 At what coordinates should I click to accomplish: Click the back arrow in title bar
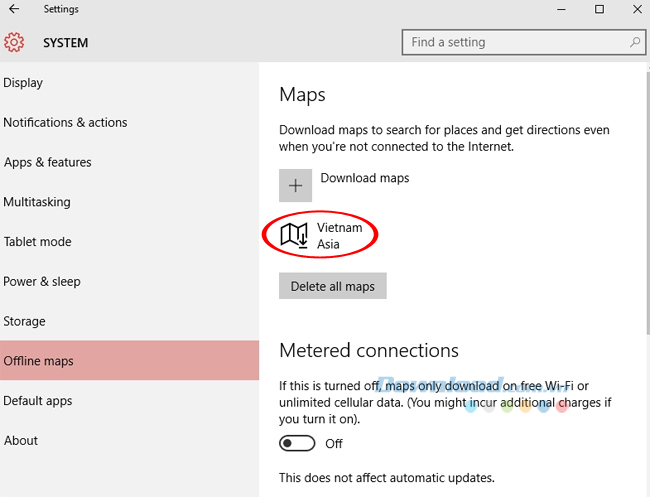click(x=14, y=10)
